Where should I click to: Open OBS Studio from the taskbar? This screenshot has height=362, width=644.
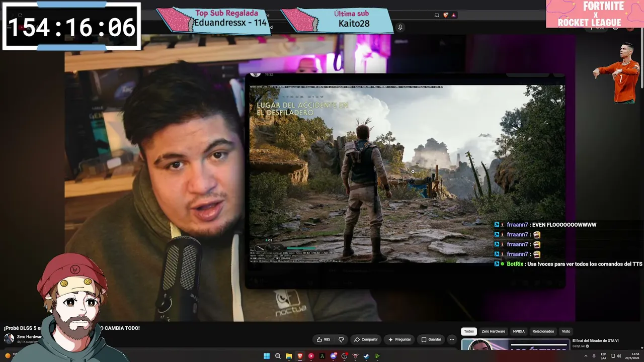344,356
